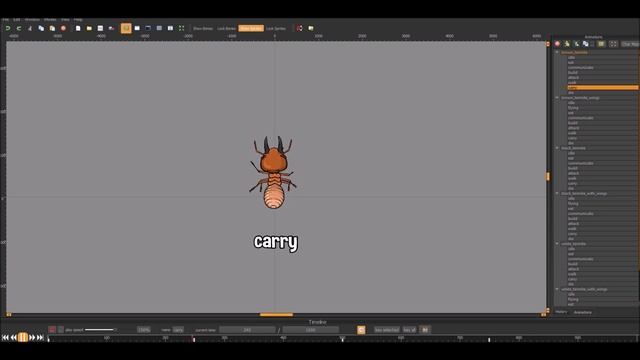Click the horizontal canvas scrollbar thumb
The width and height of the screenshot is (640, 360).
pos(276,315)
